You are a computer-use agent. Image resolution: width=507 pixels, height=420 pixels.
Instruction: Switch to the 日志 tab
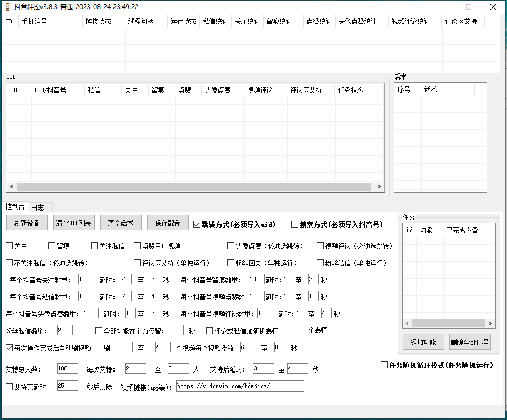pos(37,208)
